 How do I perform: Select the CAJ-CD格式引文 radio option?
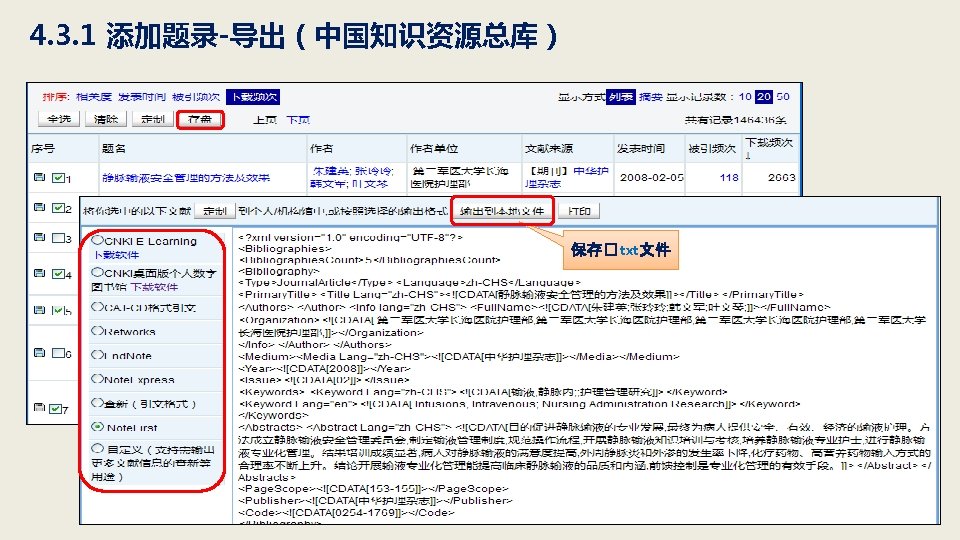click(x=97, y=307)
